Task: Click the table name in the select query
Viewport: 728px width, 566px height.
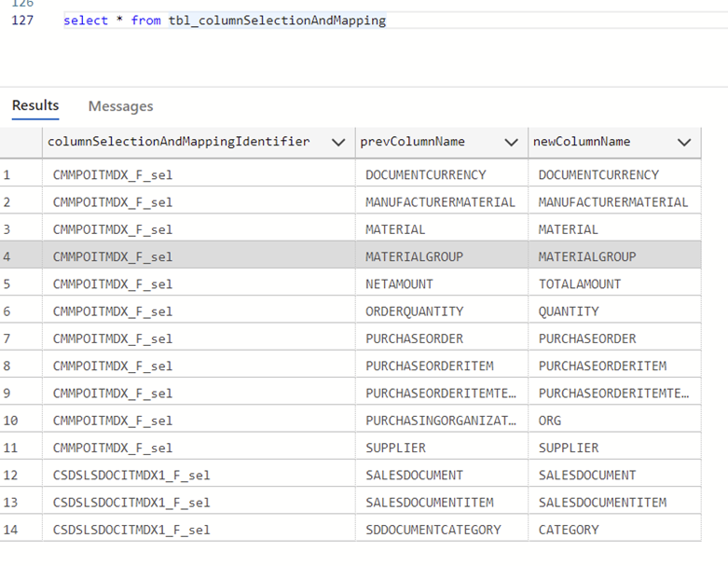Action: point(277,20)
